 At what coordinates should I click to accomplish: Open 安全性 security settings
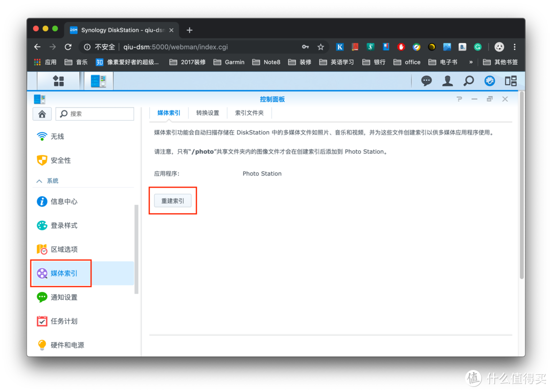point(59,160)
